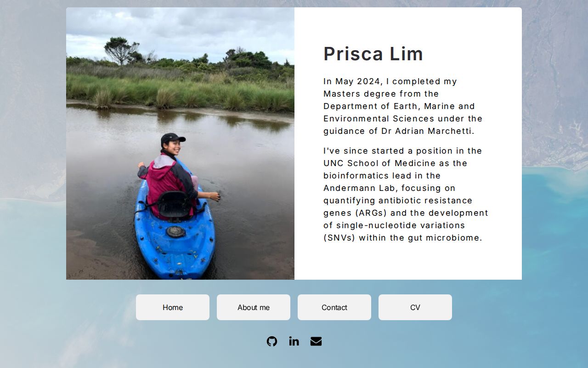Open the About me page
Viewport: 588px width, 368px height.
click(254, 307)
